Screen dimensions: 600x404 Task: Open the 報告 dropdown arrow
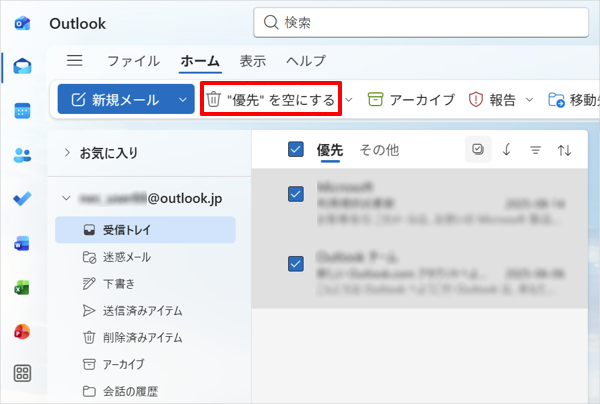point(529,100)
